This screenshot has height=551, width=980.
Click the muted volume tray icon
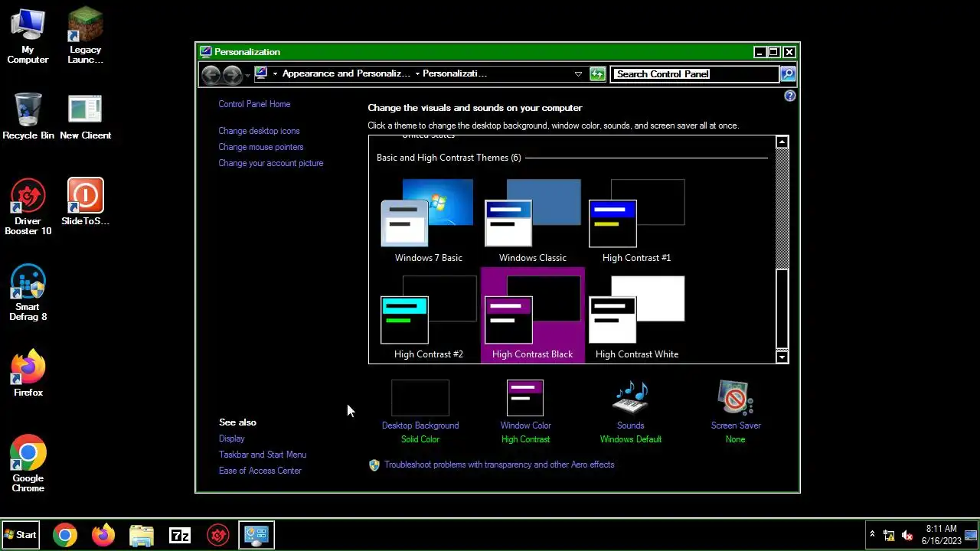point(907,535)
